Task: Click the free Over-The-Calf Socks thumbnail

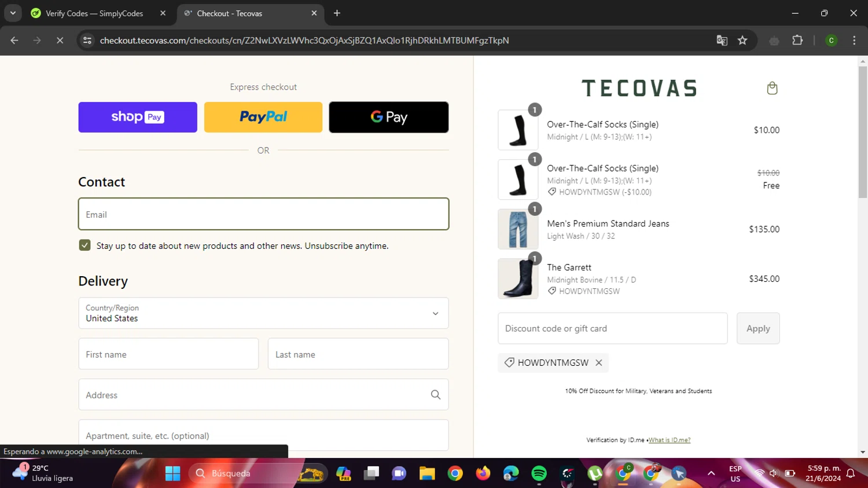Action: (x=518, y=179)
